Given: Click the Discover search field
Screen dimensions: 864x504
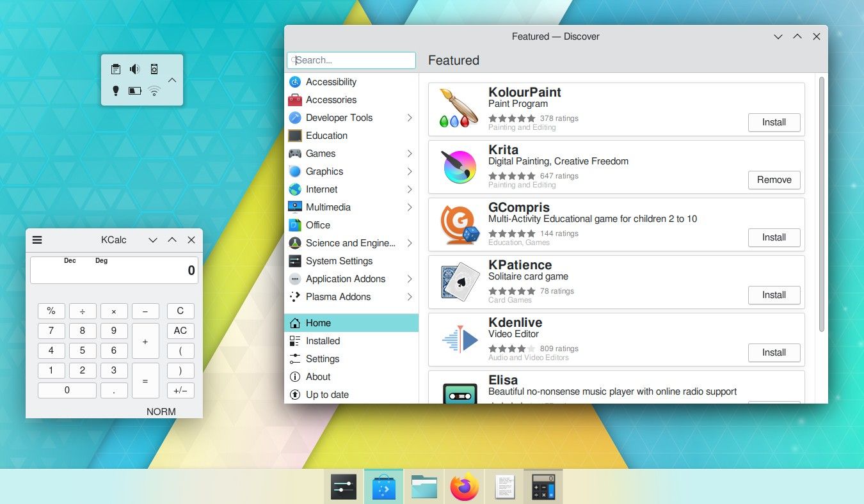Looking at the screenshot, I should click(x=351, y=60).
